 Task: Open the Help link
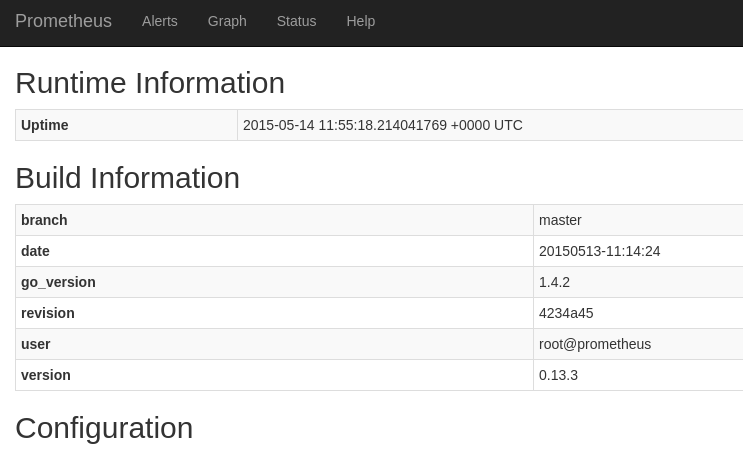(x=360, y=21)
